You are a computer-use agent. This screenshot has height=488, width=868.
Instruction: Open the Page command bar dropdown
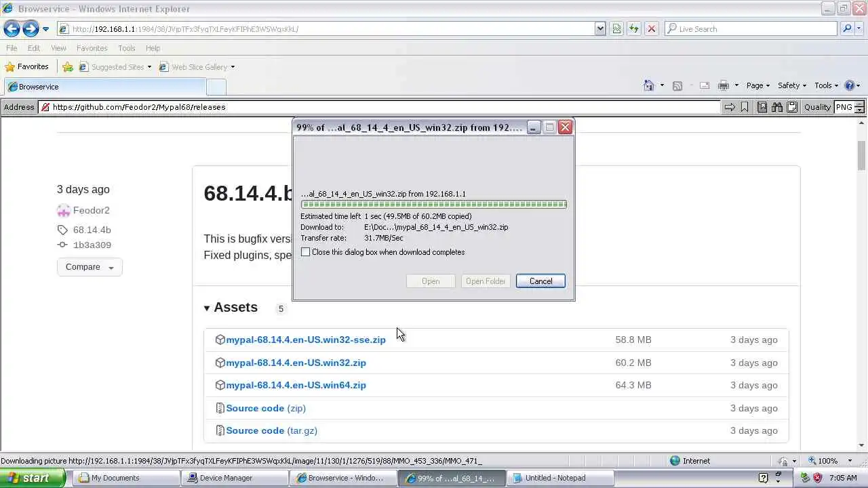click(757, 85)
